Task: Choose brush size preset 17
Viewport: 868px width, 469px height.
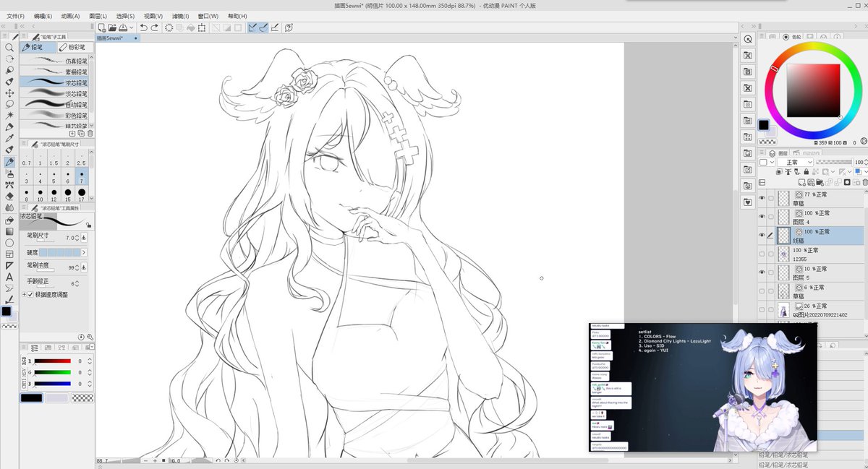Action: click(81, 194)
